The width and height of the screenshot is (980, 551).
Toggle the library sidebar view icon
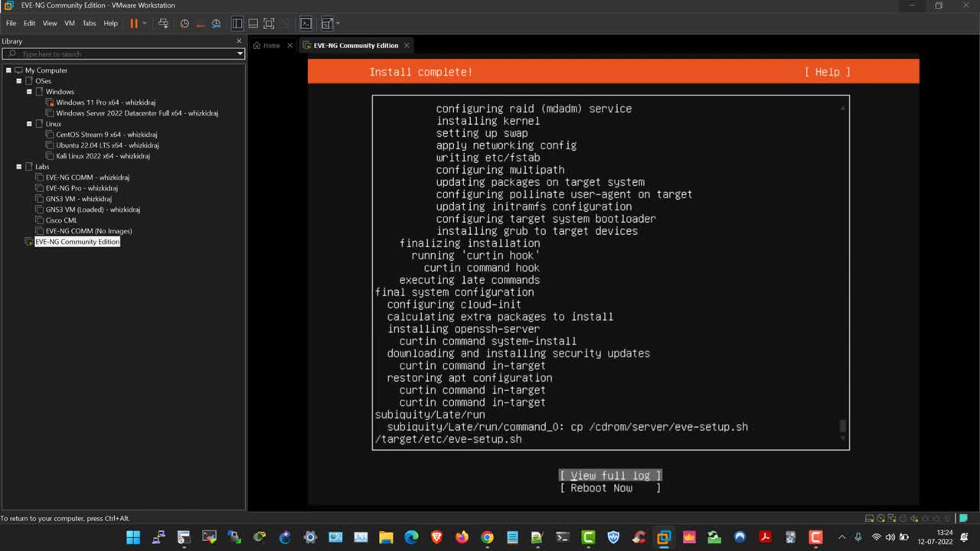pos(237,24)
